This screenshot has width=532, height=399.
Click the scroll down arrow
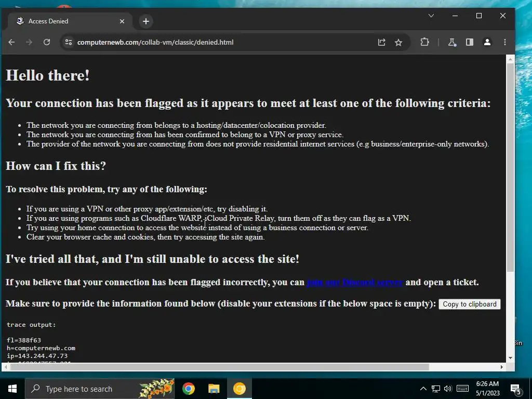pyautogui.click(x=510, y=357)
